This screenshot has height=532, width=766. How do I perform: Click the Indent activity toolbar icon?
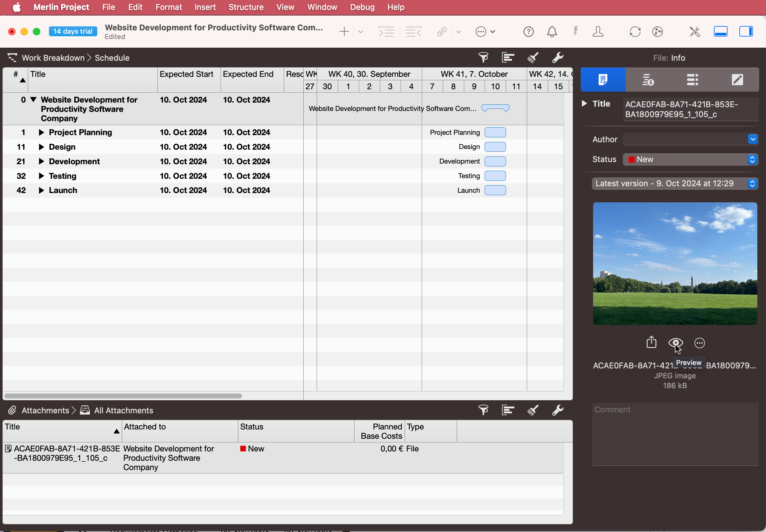(386, 32)
